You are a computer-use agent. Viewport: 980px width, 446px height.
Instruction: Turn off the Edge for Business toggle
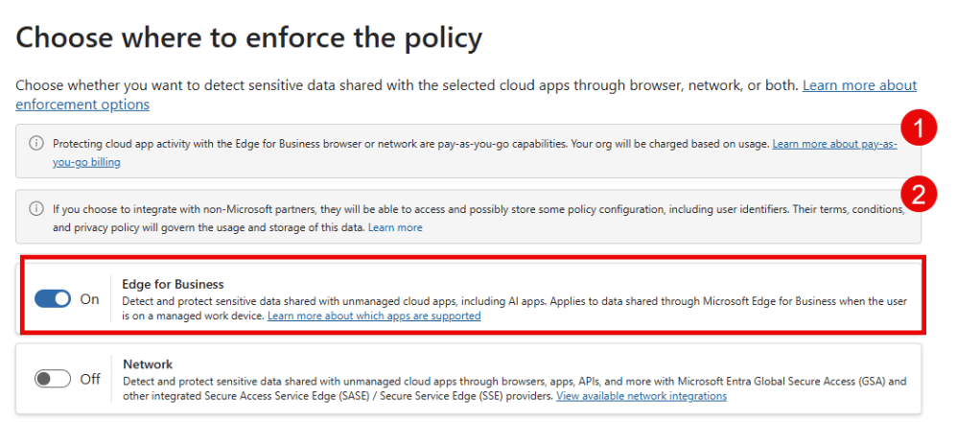53,299
